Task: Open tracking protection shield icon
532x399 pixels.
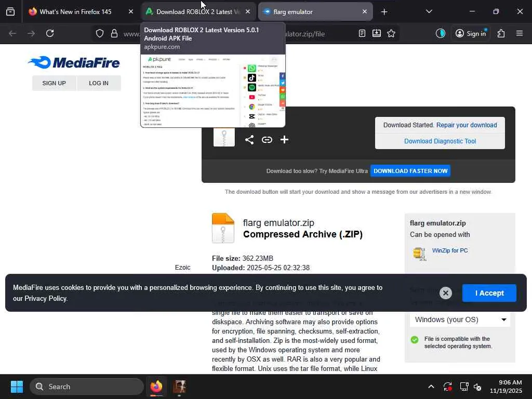Action: 99,33
